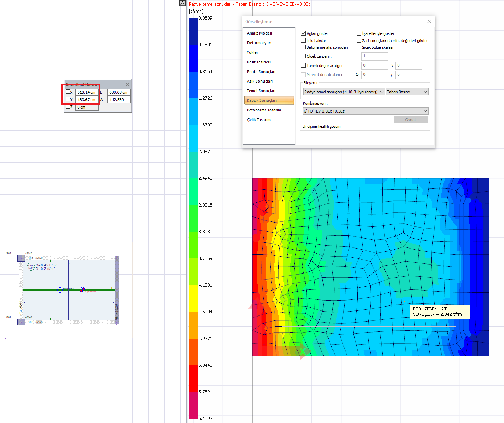504x423 pixels.
Task: Click the X coordinate field 513.14 cm
Action: [87, 92]
